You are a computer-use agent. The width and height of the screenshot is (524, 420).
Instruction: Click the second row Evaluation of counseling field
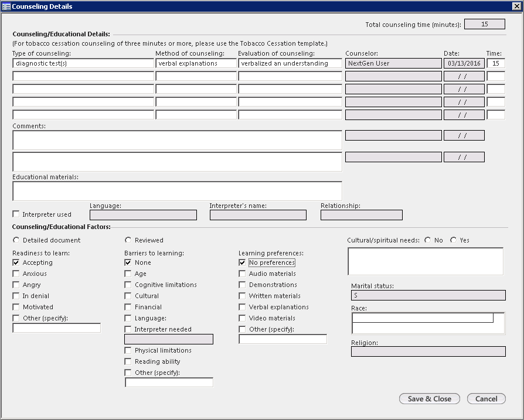(290, 76)
